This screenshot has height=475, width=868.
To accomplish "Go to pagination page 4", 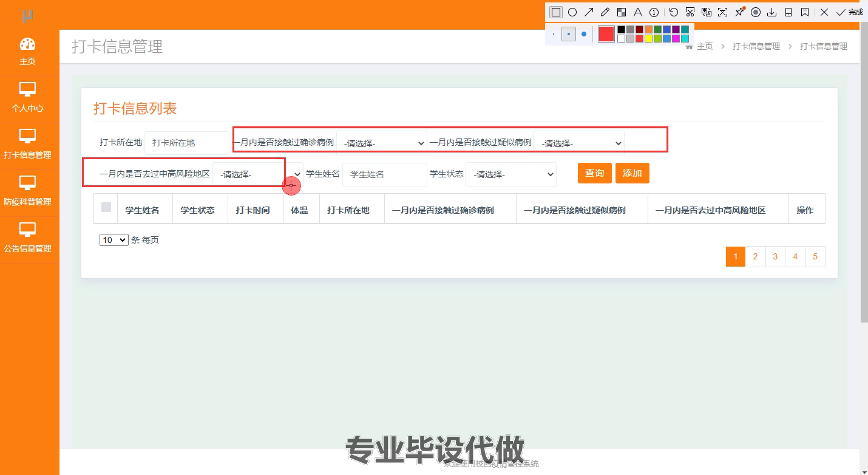I will (795, 256).
